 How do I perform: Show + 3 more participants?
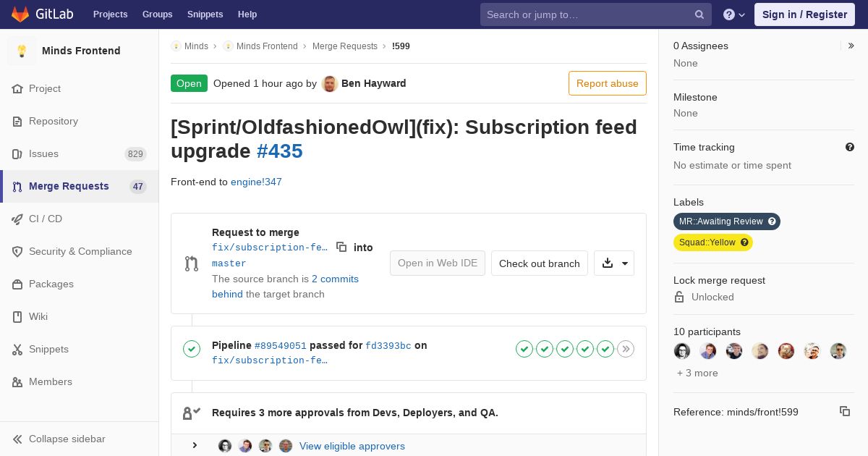[697, 373]
